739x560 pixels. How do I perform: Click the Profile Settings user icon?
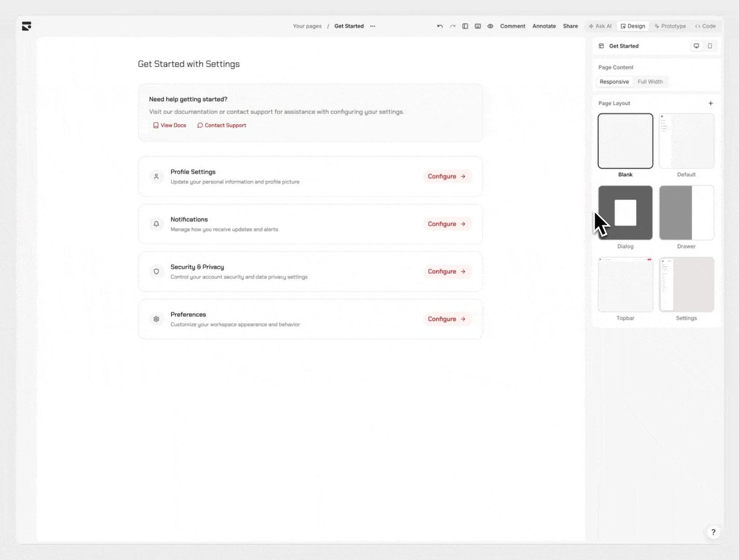tap(156, 177)
